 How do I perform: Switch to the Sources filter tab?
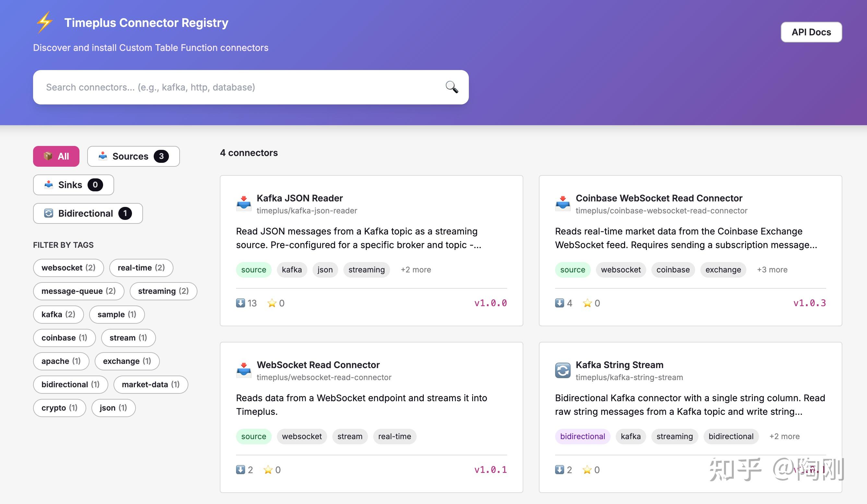click(133, 156)
